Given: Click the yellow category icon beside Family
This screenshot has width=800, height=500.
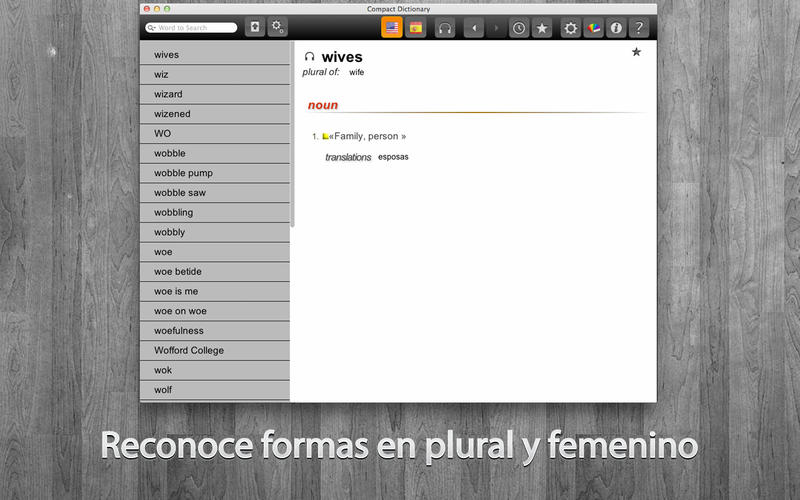Looking at the screenshot, I should [325, 136].
